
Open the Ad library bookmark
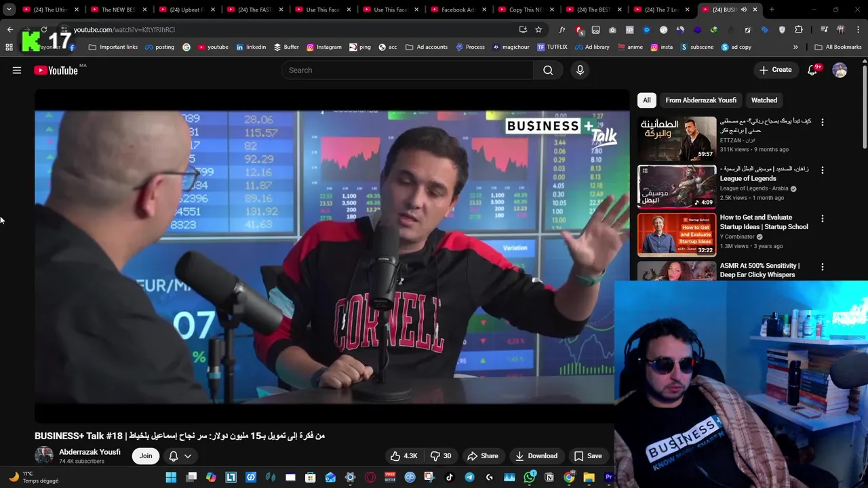[592, 47]
